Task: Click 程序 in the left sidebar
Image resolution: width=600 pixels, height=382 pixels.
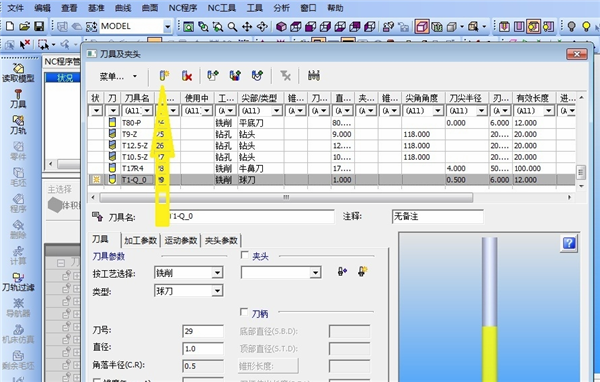Action: point(18,204)
